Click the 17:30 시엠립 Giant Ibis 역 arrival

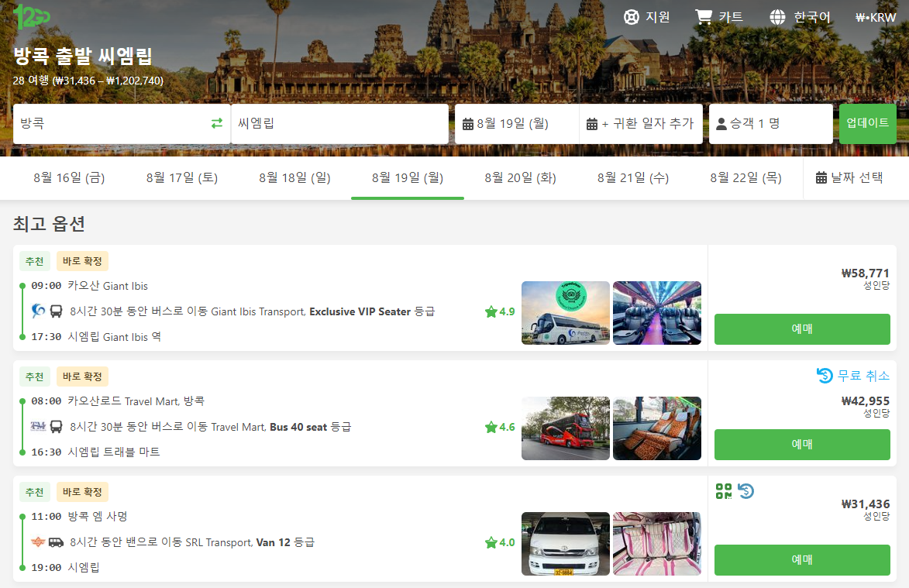point(96,336)
